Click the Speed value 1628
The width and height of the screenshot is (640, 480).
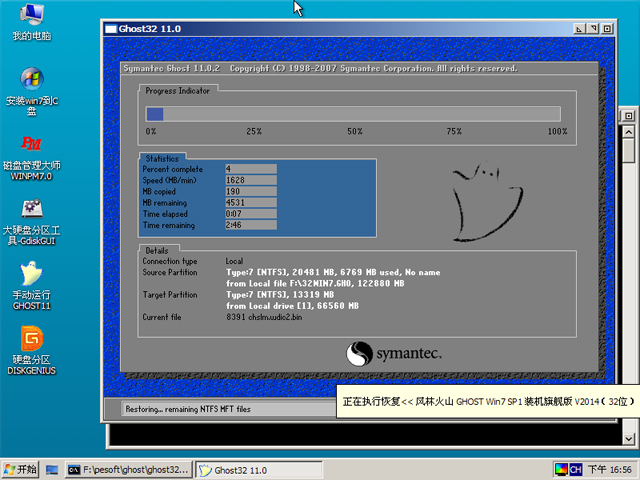pyautogui.click(x=251, y=180)
